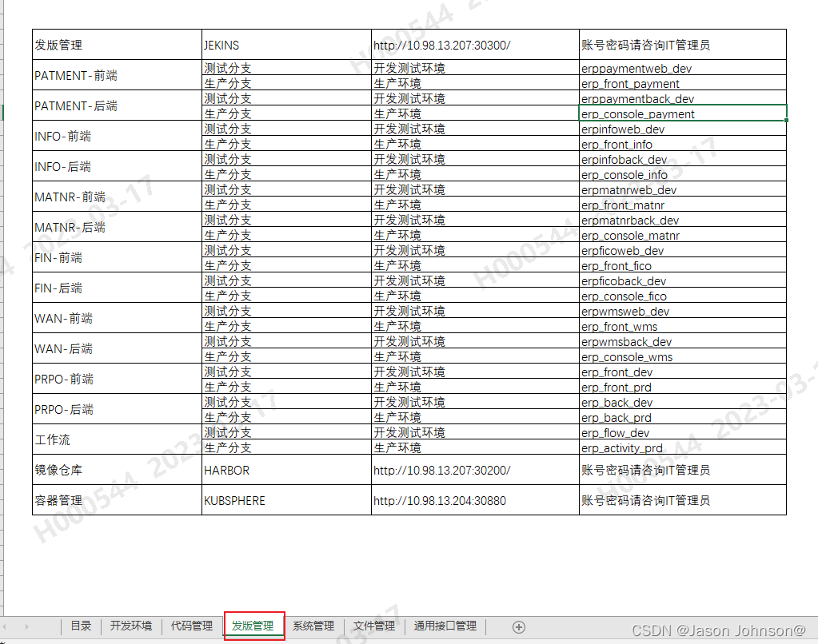818x644 pixels.
Task: Select the erppaymentback_dev cell
Action: [683, 98]
